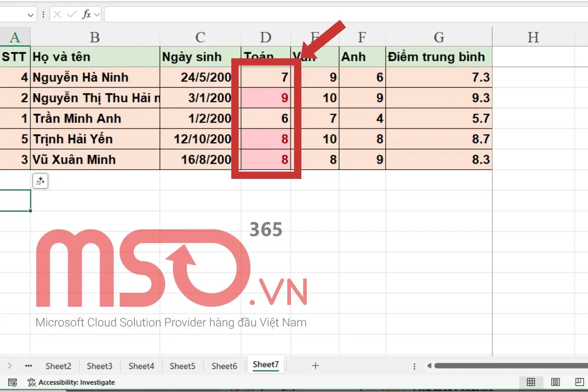
Task: Click the Insert Function fx icon
Action: click(x=86, y=15)
